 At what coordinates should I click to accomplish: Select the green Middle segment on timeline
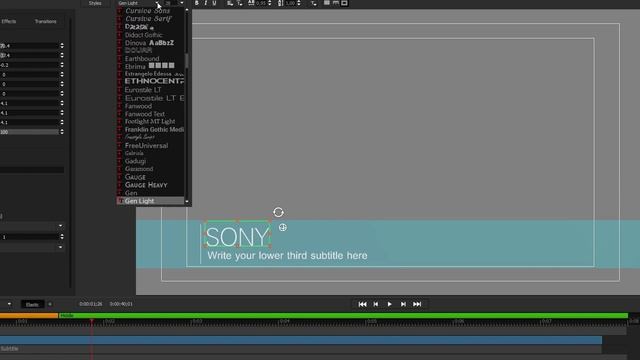point(344,316)
